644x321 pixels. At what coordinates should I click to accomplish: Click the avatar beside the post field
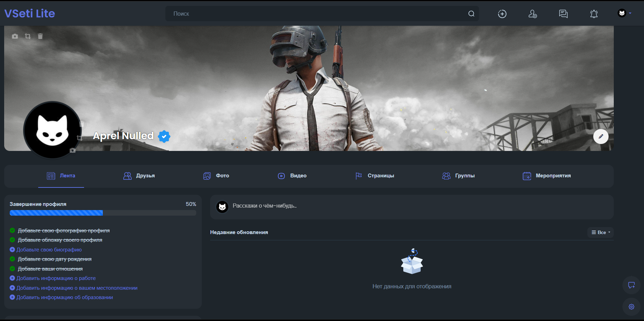(x=222, y=207)
